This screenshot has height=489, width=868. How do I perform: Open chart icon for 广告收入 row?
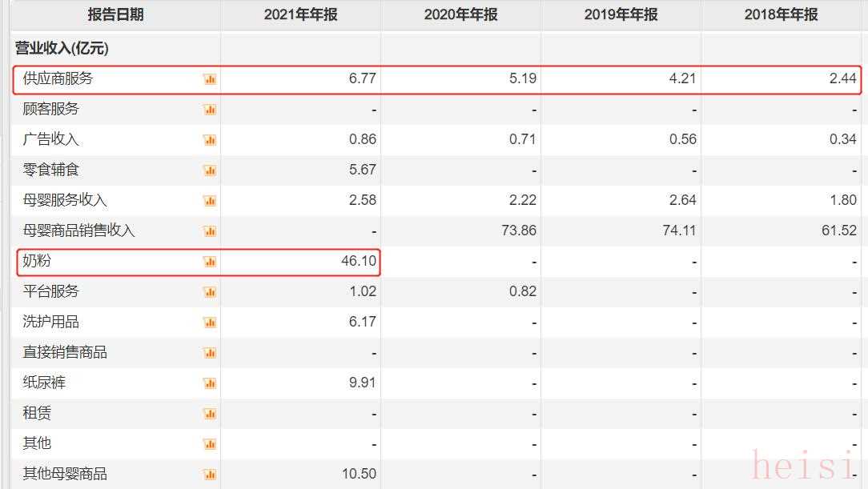pos(210,140)
